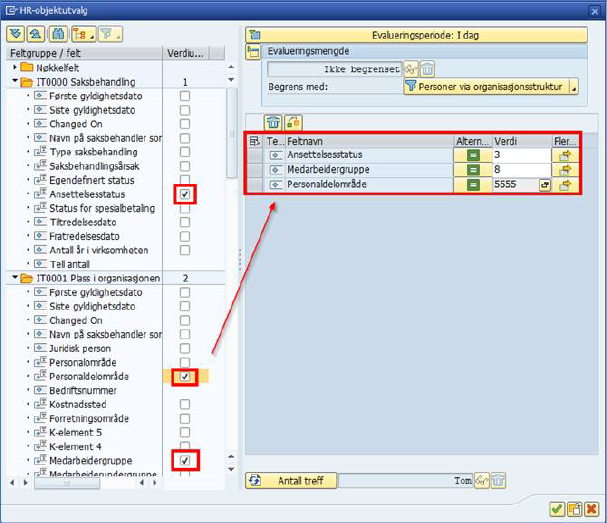Open value help for the 5555 field
Image resolution: width=607 pixels, height=523 pixels.
[545, 185]
